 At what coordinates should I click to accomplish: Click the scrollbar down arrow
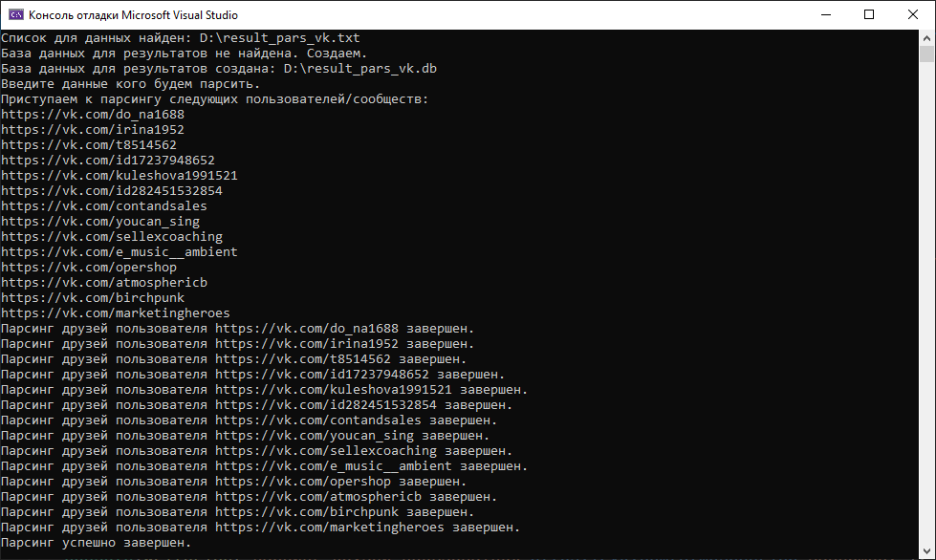pyautogui.click(x=925, y=551)
